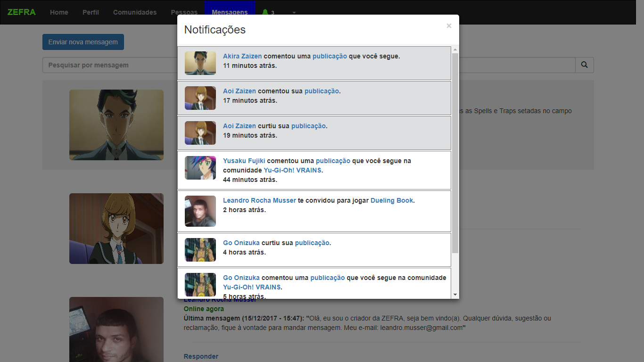This screenshot has height=362, width=644.
Task: Switch to the Comunidades section
Action: (135, 12)
